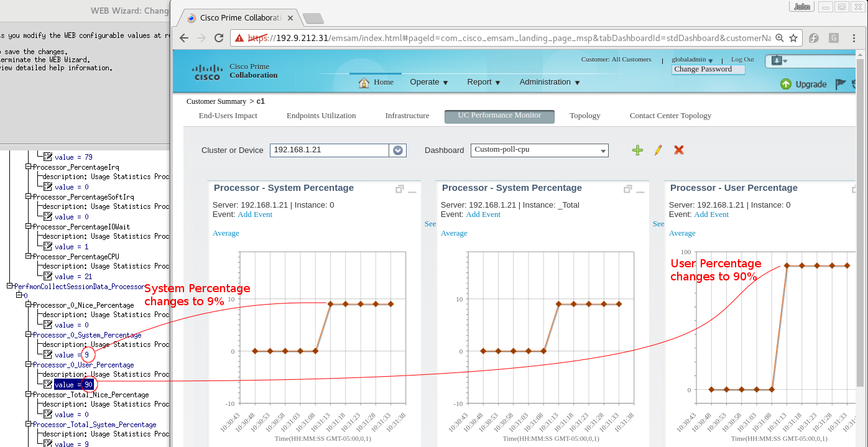This screenshot has width=868, height=447.
Task: Click the gray G extension icon
Action: coord(834,38)
